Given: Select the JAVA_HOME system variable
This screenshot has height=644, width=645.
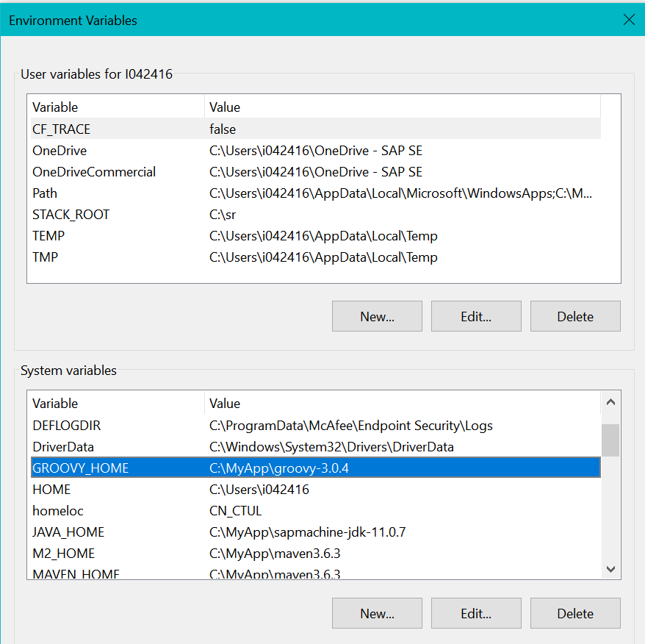Looking at the screenshot, I should tap(68, 532).
